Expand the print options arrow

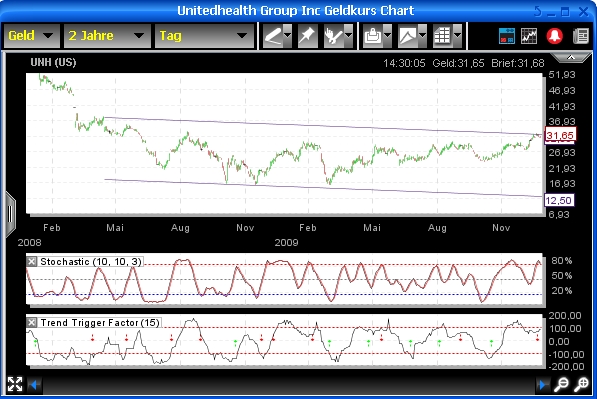point(388,36)
